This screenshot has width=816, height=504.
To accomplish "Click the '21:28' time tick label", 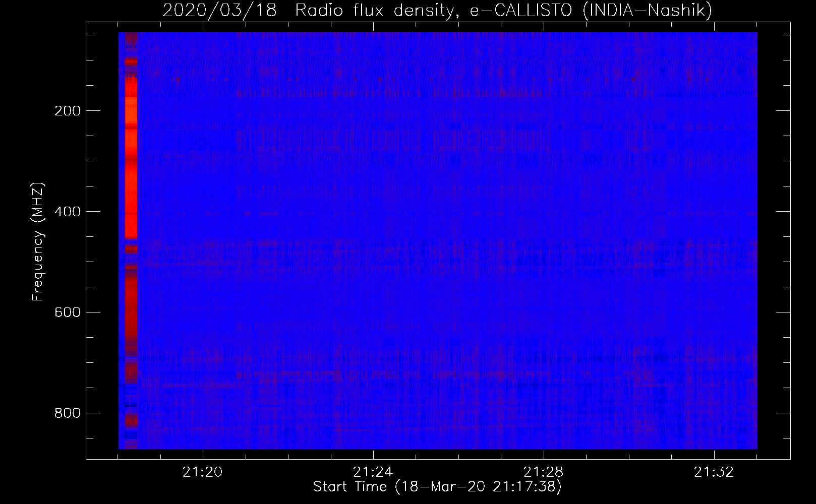I will coord(544,472).
